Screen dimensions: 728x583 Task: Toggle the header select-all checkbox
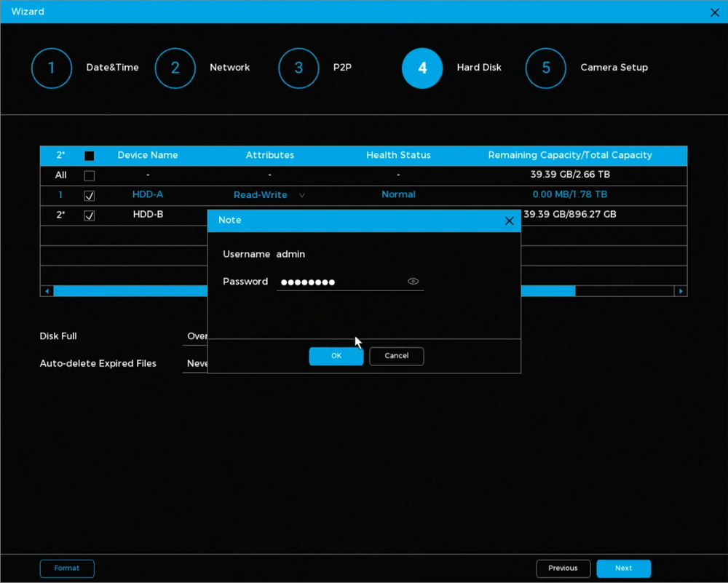click(90, 156)
